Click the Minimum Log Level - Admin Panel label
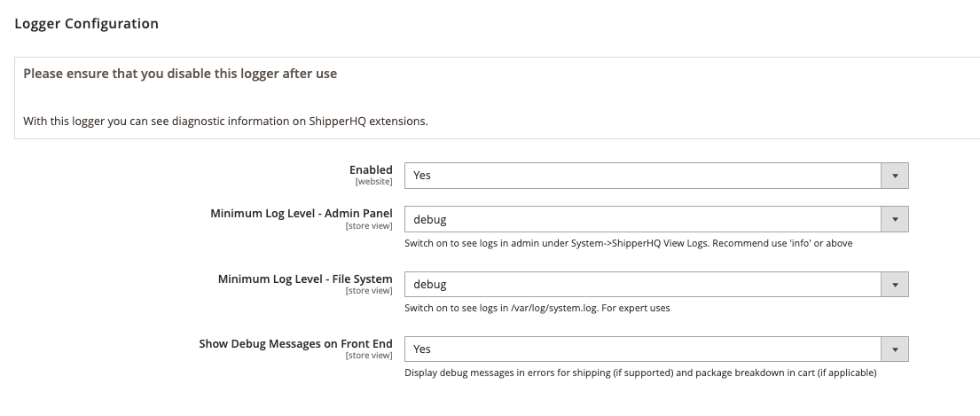The width and height of the screenshot is (980, 416). pos(301,213)
